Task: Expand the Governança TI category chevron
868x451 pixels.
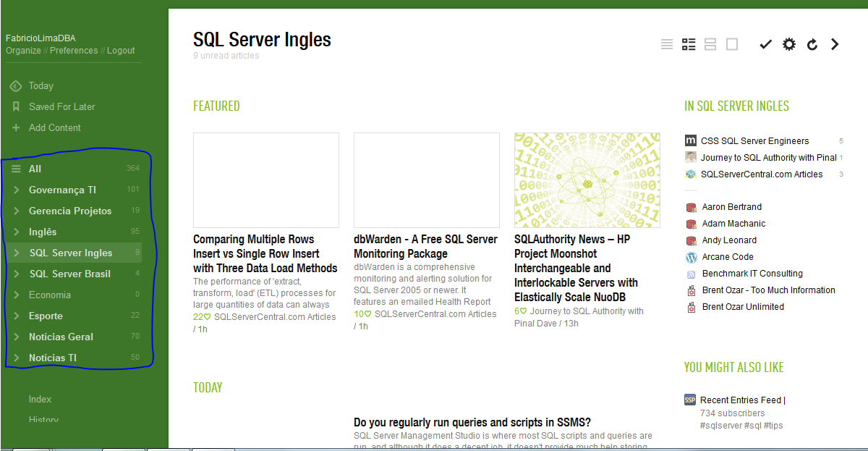Action: 16,190
